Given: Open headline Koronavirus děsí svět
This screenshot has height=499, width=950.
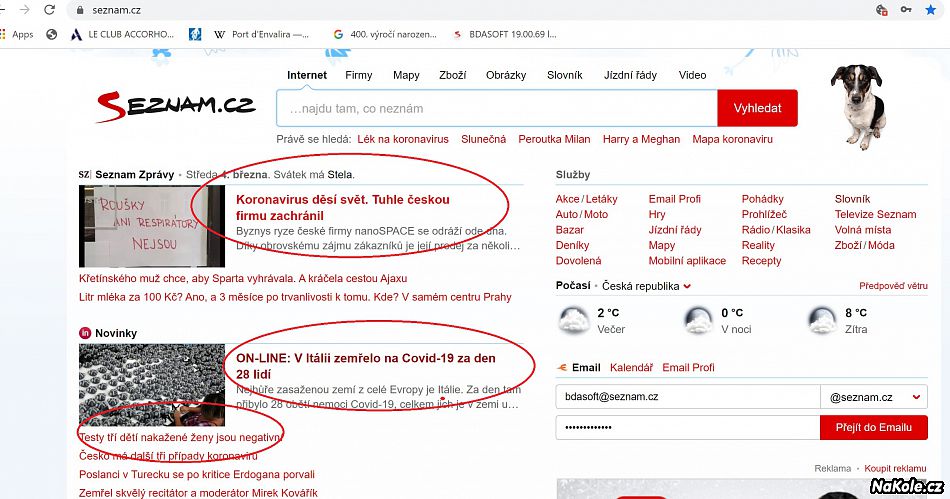Looking at the screenshot, I should point(343,207).
